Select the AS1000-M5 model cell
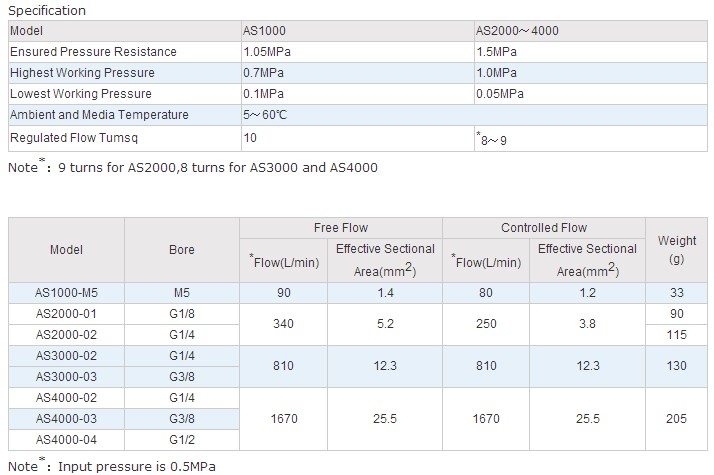This screenshot has height=475, width=714. 67,293
